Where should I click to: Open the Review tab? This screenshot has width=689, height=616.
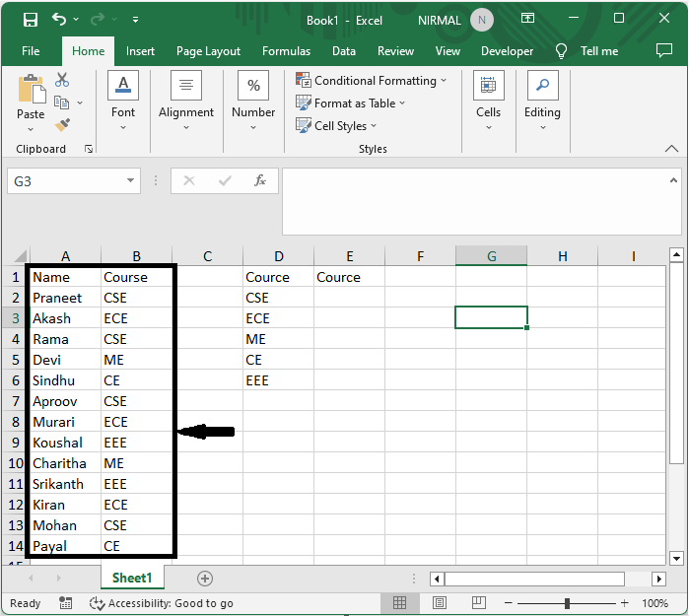tap(395, 51)
